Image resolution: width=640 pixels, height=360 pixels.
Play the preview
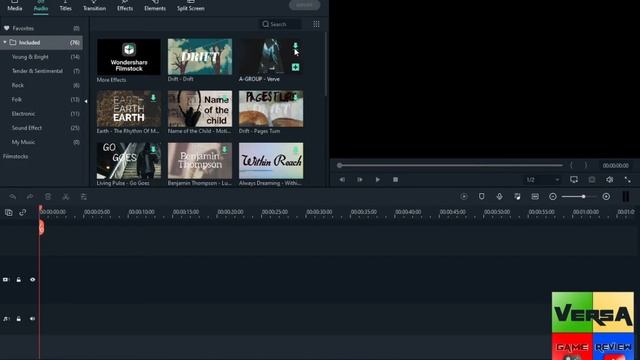coord(378,180)
